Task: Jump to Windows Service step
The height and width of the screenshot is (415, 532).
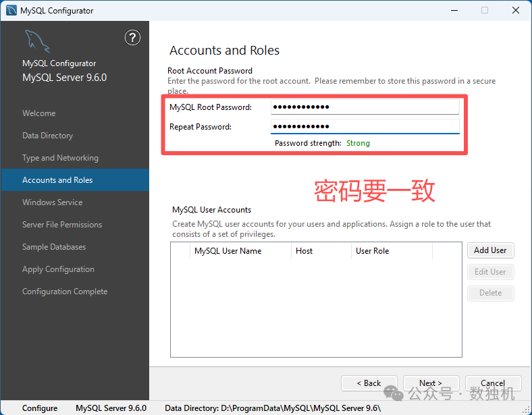Action: tap(52, 202)
